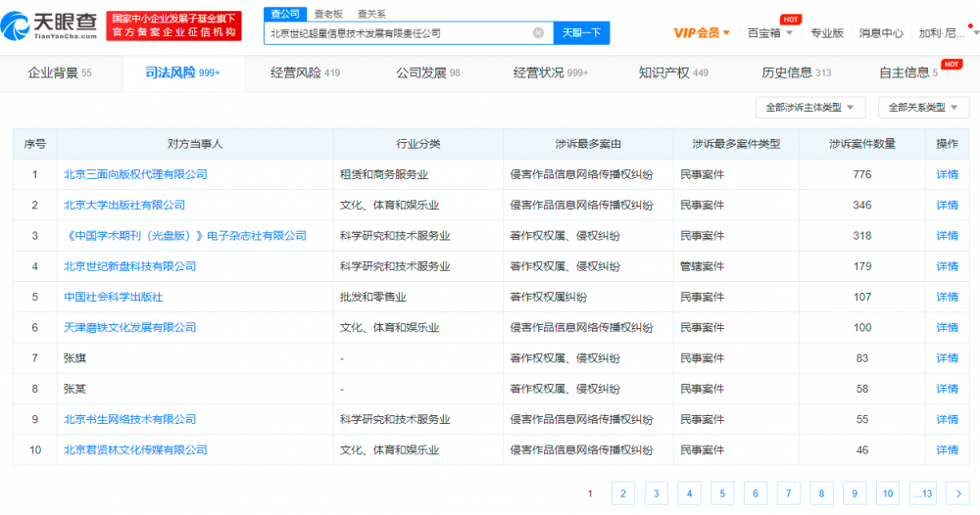Go to page 5 of results
The image size is (980, 515).
(x=722, y=493)
